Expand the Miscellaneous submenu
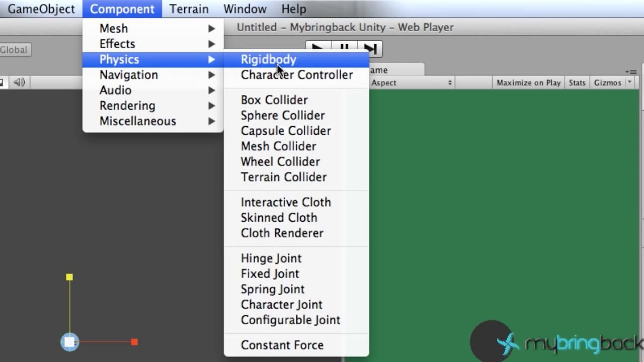The width and height of the screenshot is (644, 362). pos(153,121)
